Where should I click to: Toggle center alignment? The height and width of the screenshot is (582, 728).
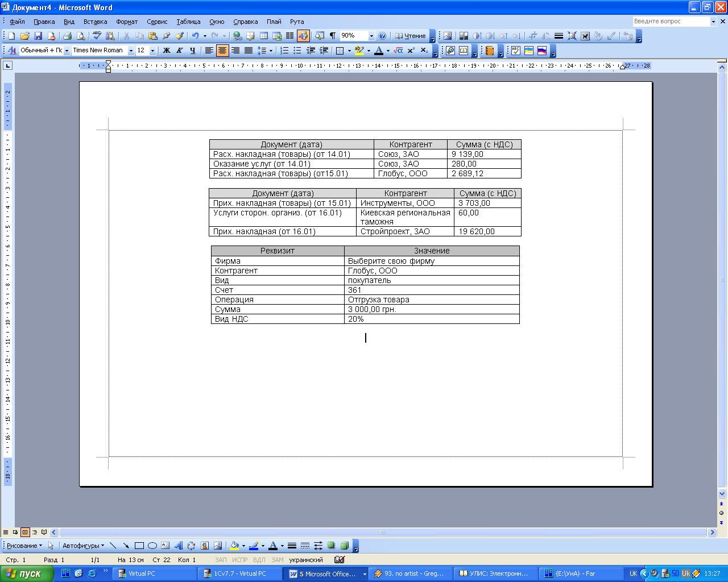click(222, 51)
